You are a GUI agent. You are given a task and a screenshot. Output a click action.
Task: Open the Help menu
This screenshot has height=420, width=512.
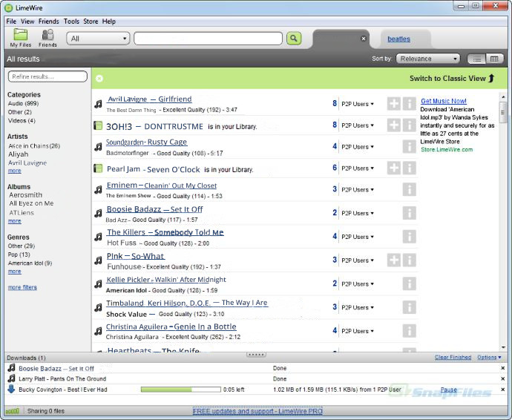click(x=109, y=22)
